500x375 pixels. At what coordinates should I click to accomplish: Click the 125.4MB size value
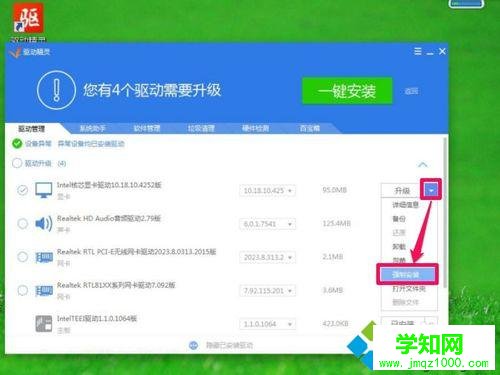click(x=337, y=223)
